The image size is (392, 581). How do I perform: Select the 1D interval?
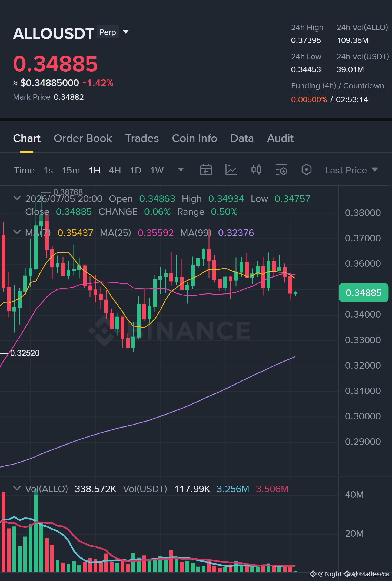[x=136, y=170]
